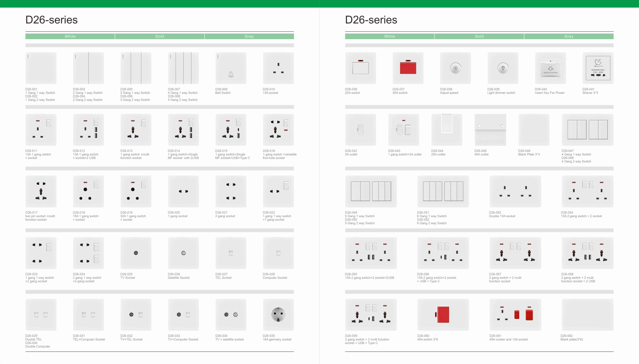View the D26-057 two multi function socket image
The height and width of the screenshot is (364, 639).
(x=515, y=253)
